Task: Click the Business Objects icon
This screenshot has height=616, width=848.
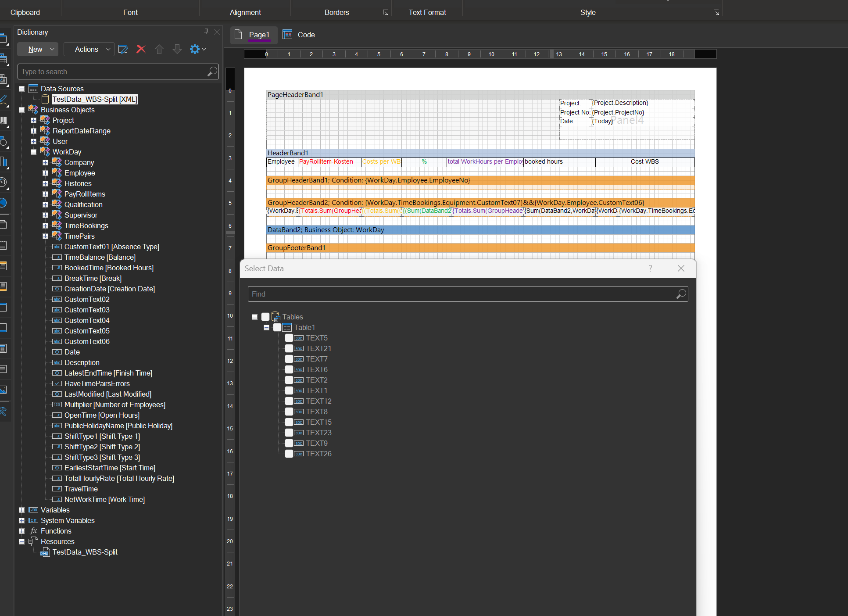Action: [x=33, y=109]
